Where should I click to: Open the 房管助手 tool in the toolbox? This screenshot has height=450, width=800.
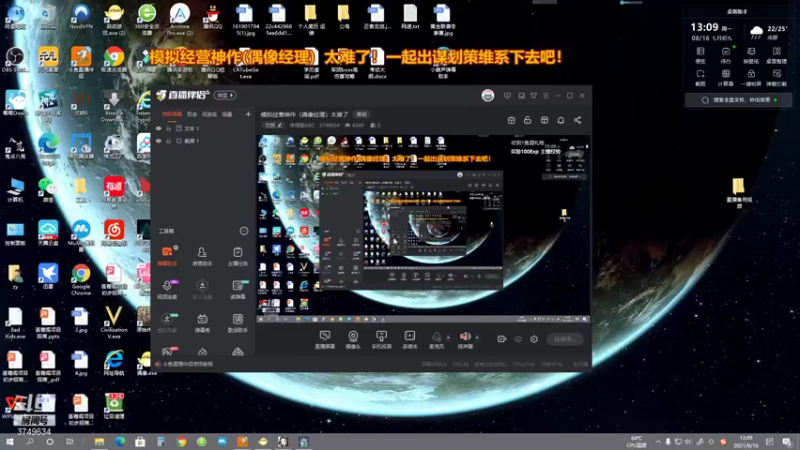tap(202, 256)
